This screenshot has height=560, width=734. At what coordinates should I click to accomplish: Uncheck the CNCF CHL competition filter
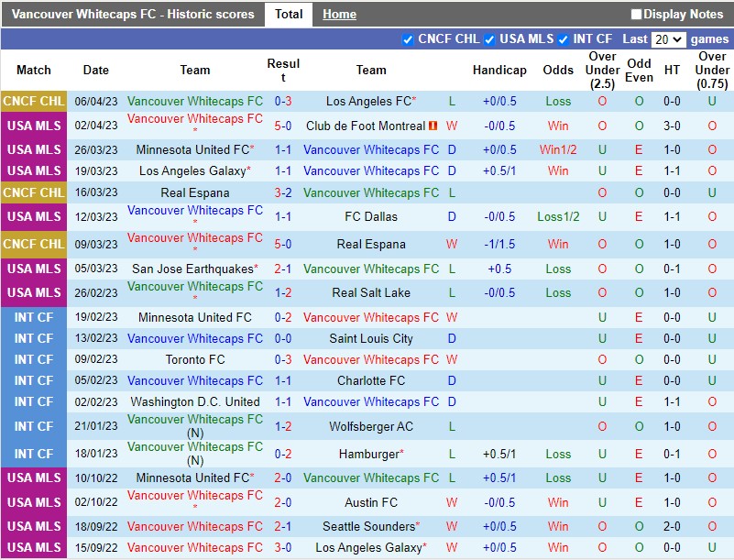(x=408, y=39)
